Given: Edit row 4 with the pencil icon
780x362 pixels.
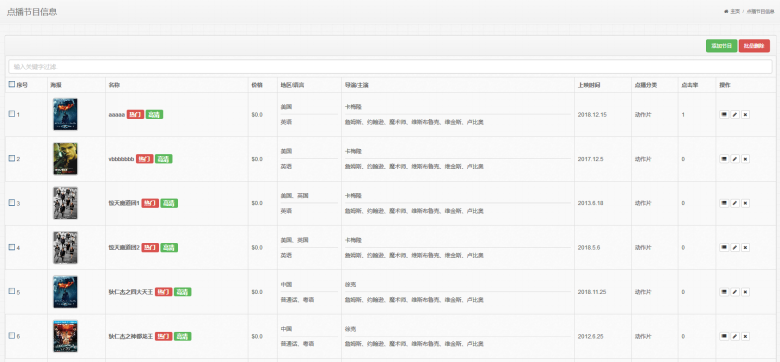Looking at the screenshot, I should click(735, 248).
